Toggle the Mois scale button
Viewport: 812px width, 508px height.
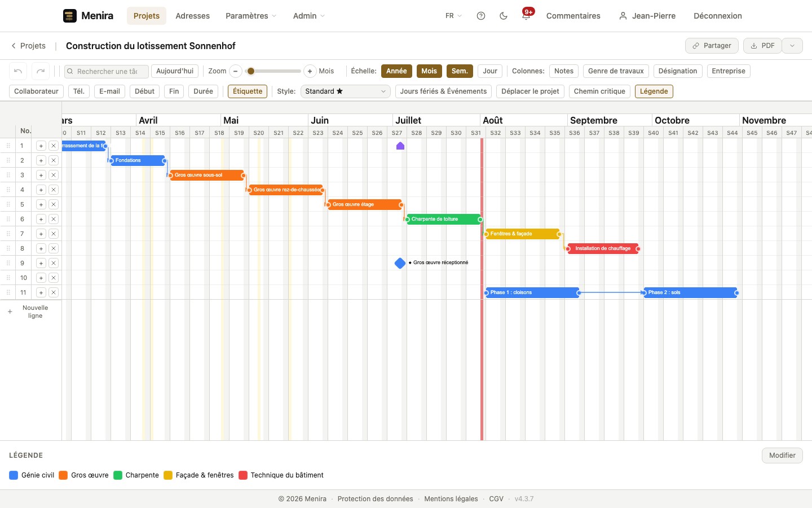pyautogui.click(x=429, y=71)
